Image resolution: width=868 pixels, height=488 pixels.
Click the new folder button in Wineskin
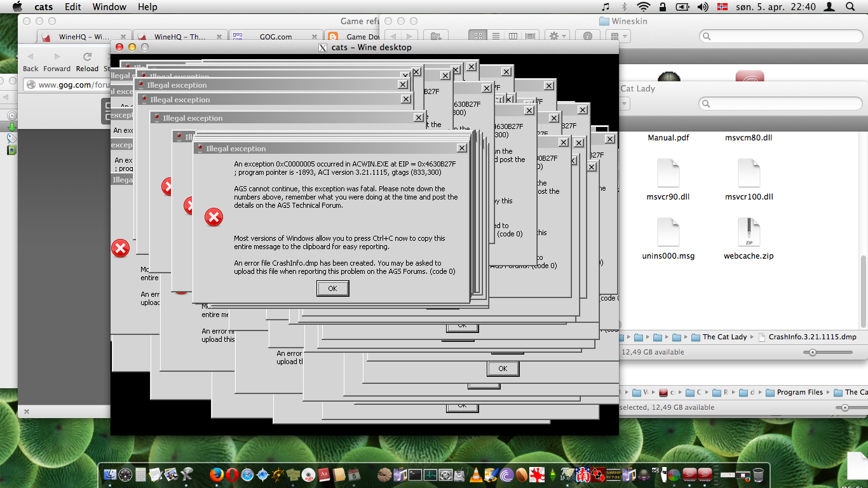pyautogui.click(x=435, y=36)
